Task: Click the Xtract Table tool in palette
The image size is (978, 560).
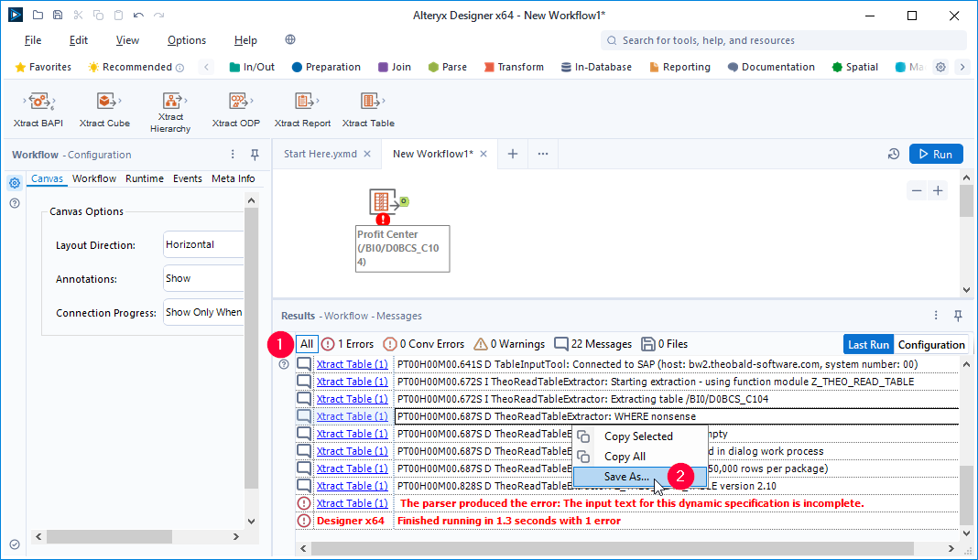Action: pos(368,102)
